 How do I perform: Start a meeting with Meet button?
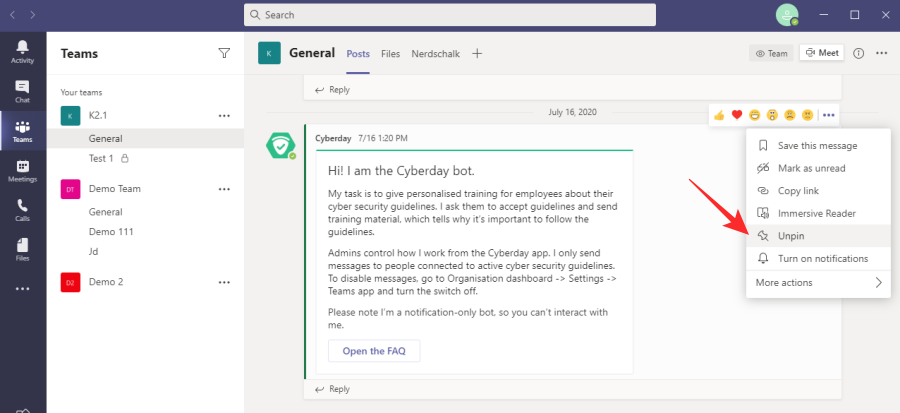click(822, 53)
